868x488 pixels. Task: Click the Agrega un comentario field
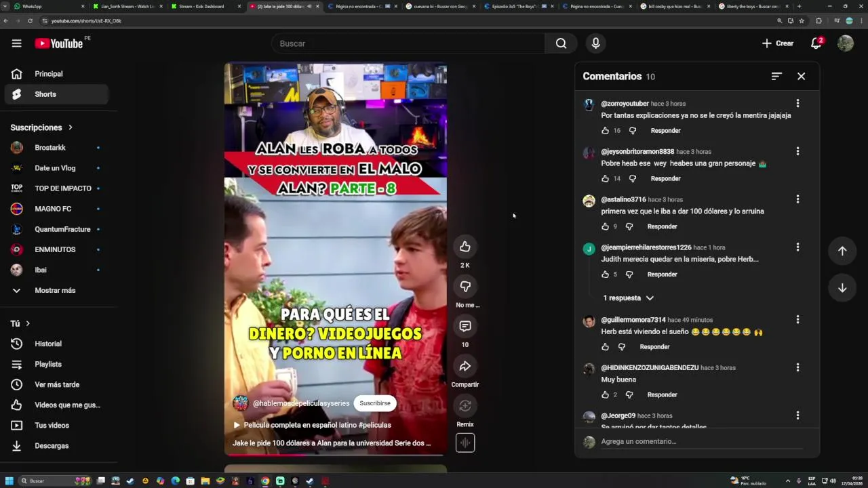click(x=701, y=442)
